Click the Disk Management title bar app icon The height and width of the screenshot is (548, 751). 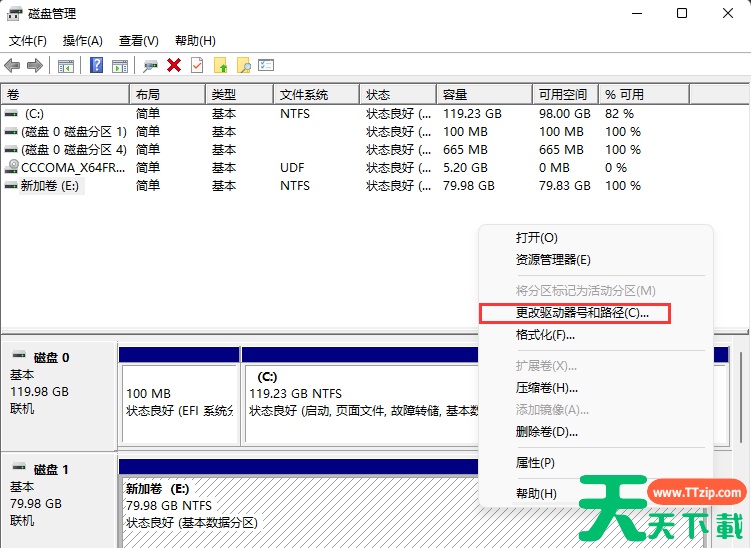click(x=14, y=14)
